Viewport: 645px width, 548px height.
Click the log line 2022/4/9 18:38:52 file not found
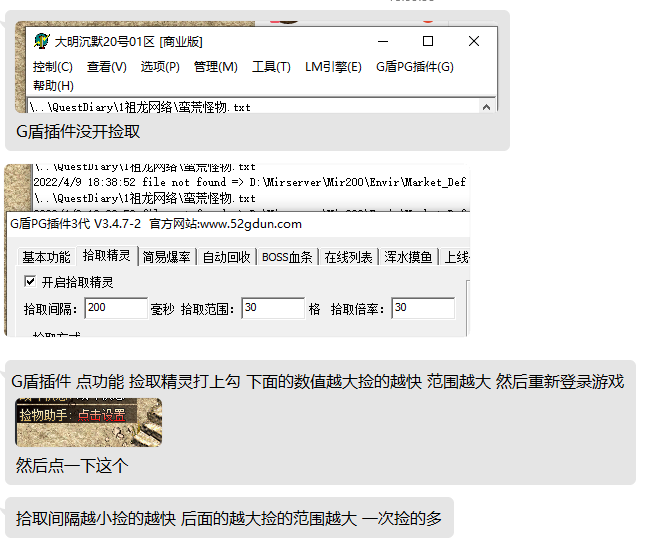(249, 182)
